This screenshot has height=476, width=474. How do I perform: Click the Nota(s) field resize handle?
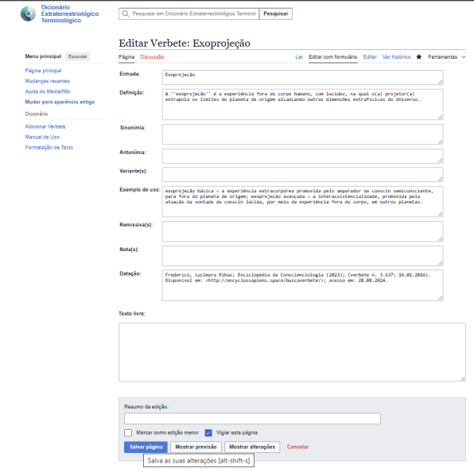[441, 263]
